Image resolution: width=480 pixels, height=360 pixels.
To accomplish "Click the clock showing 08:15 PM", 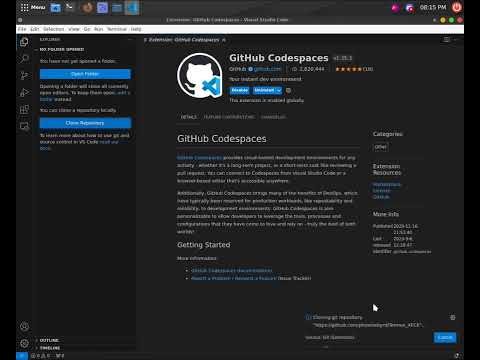I will 433,7.
